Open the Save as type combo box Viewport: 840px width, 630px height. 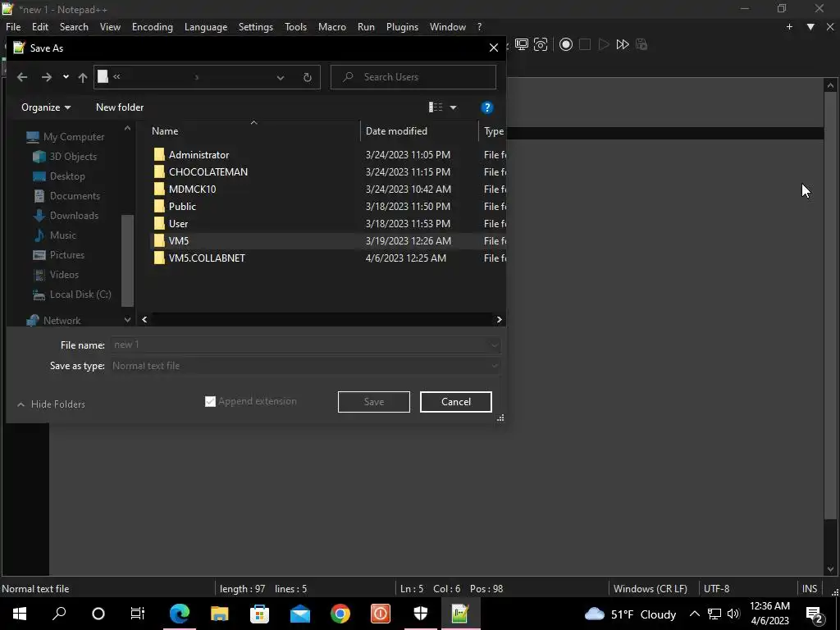[305, 366]
